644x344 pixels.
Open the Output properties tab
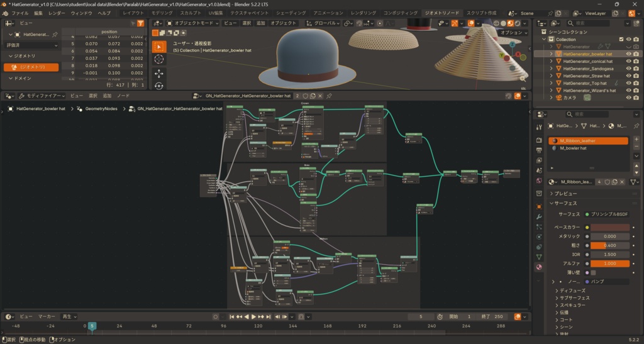coord(539,150)
